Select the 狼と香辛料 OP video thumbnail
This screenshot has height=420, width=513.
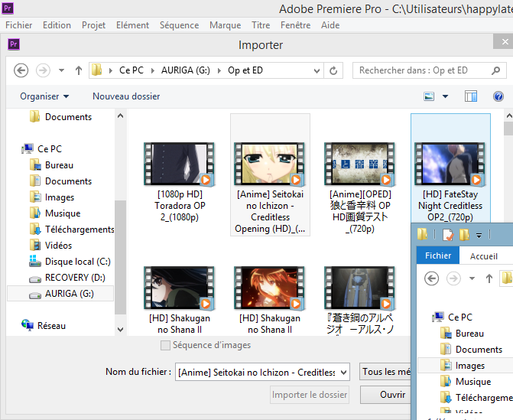coord(360,164)
